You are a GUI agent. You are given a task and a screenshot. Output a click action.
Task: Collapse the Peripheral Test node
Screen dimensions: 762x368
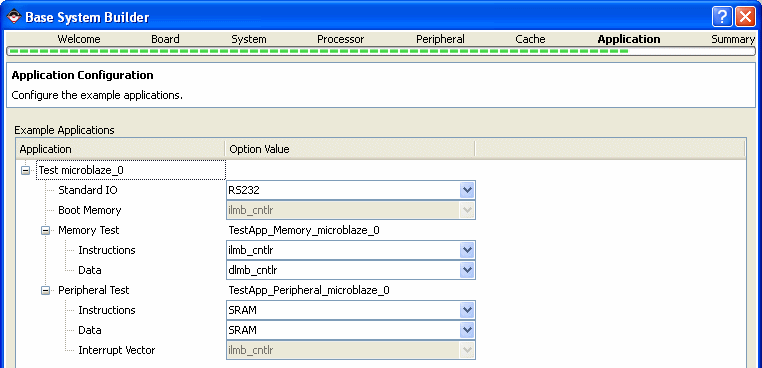click(x=45, y=290)
